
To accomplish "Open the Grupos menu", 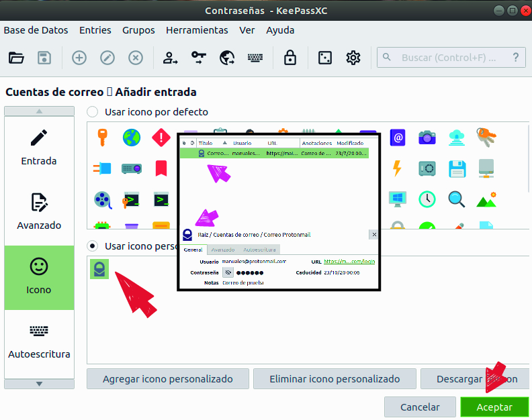I will point(138,30).
